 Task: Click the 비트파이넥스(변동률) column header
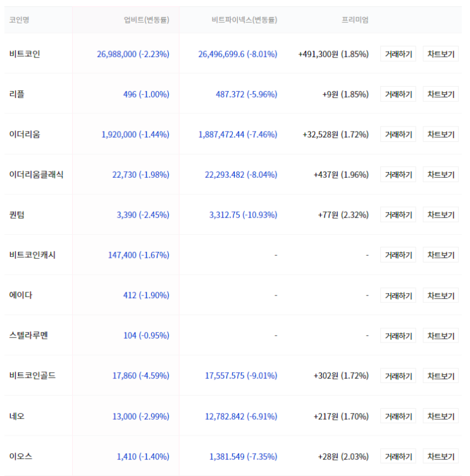click(244, 20)
